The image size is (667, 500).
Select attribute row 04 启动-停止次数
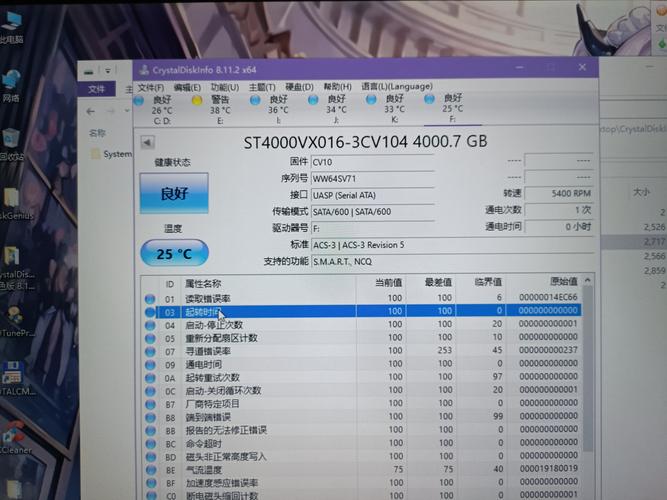[x=362, y=325]
